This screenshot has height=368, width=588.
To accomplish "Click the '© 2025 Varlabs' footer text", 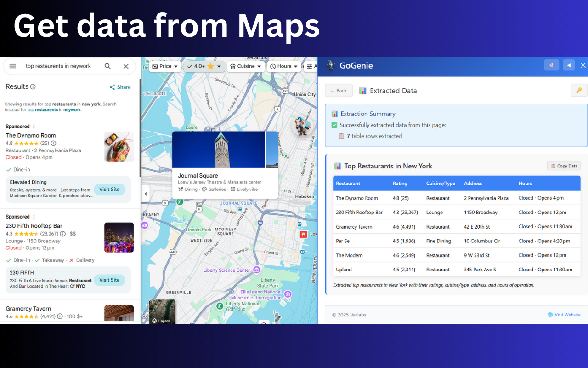I will pos(349,315).
